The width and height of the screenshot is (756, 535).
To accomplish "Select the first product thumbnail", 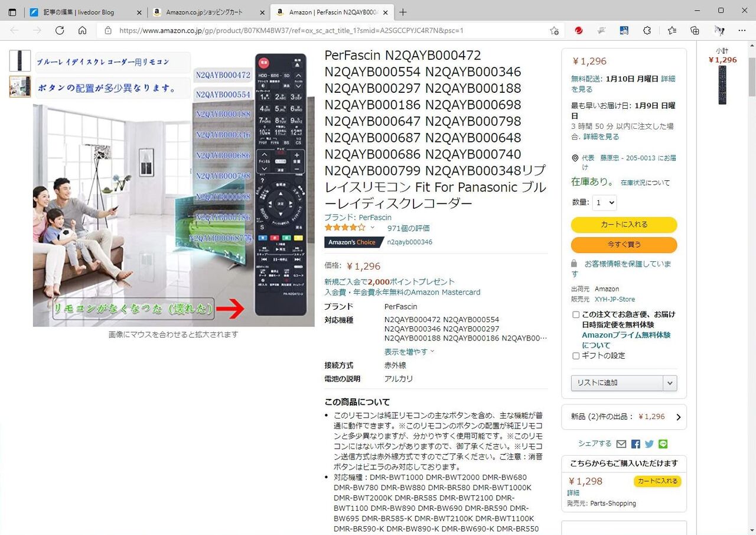I will click(20, 61).
